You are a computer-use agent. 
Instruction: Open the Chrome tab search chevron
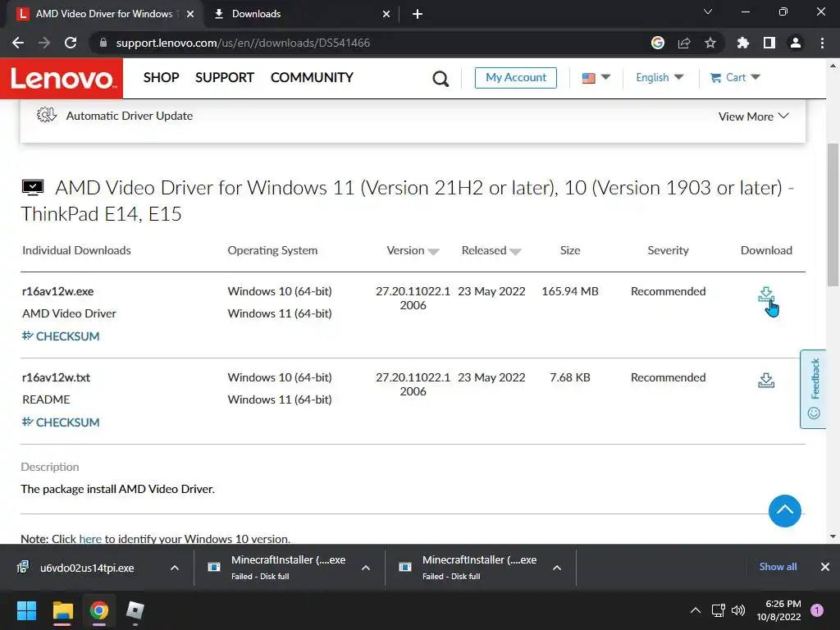(x=708, y=11)
